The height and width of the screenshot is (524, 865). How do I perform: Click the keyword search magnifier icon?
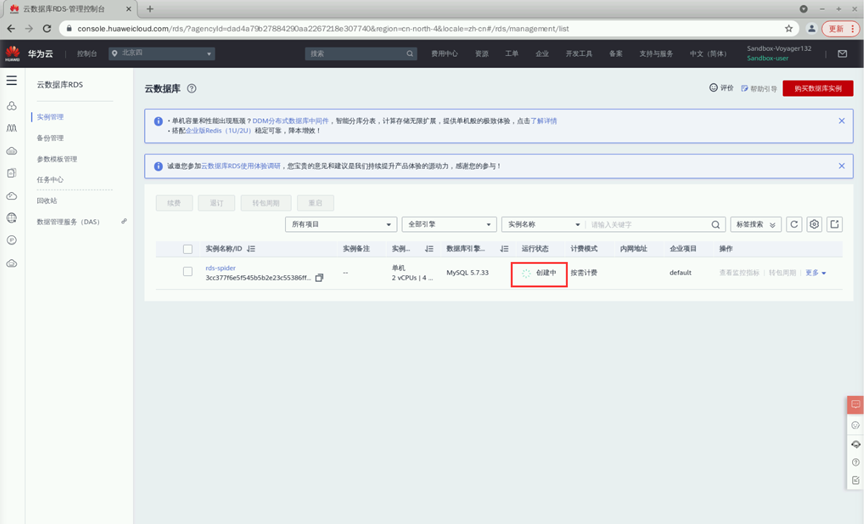coord(716,224)
